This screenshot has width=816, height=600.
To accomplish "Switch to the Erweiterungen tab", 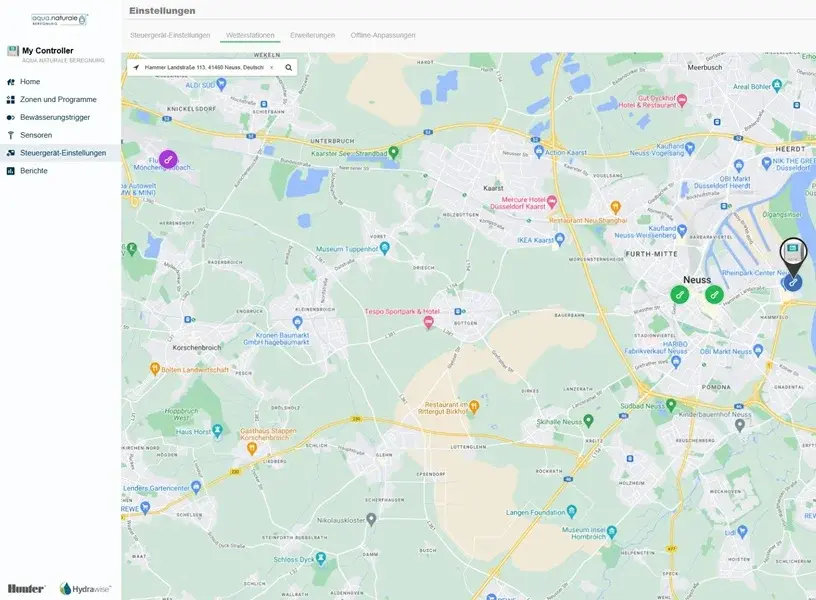I will (312, 35).
